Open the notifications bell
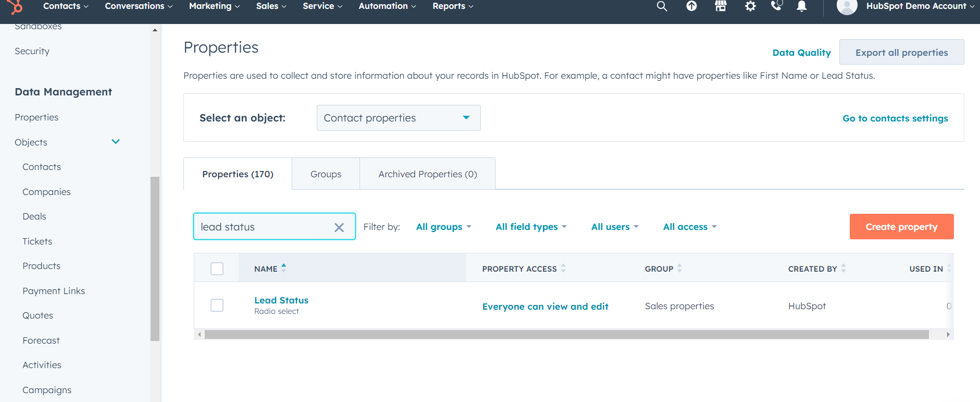Viewport: 980px width, 402px height. [802, 6]
